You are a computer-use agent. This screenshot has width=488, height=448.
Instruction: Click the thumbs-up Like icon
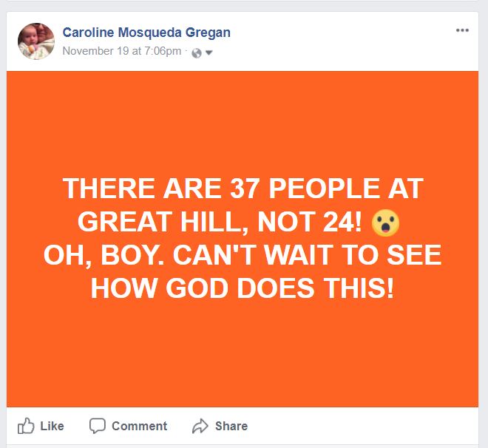click(x=26, y=426)
